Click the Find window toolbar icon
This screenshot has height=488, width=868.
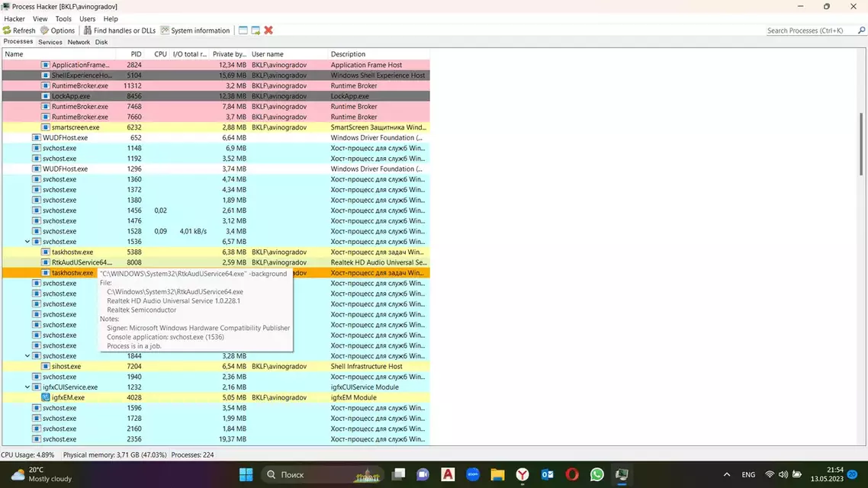click(x=243, y=30)
